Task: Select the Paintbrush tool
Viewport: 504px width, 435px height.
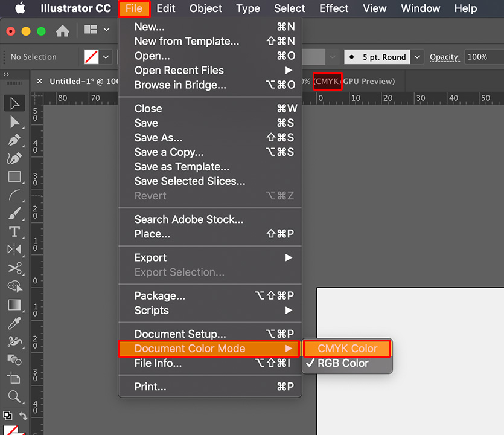Action: 14,213
